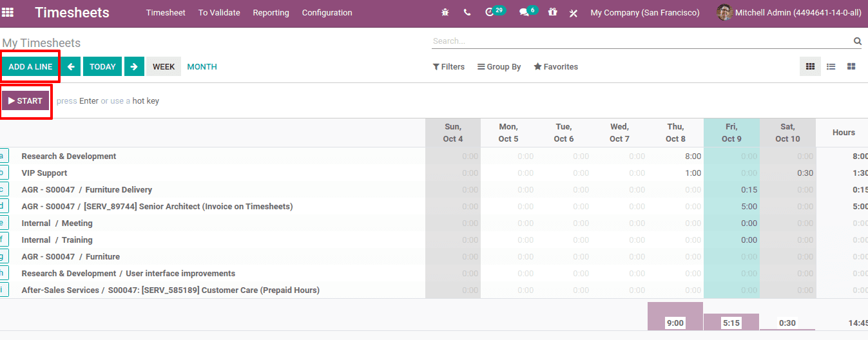868x340 pixels.
Task: Open My Company (San Francisco) switcher
Action: pyautogui.click(x=645, y=13)
